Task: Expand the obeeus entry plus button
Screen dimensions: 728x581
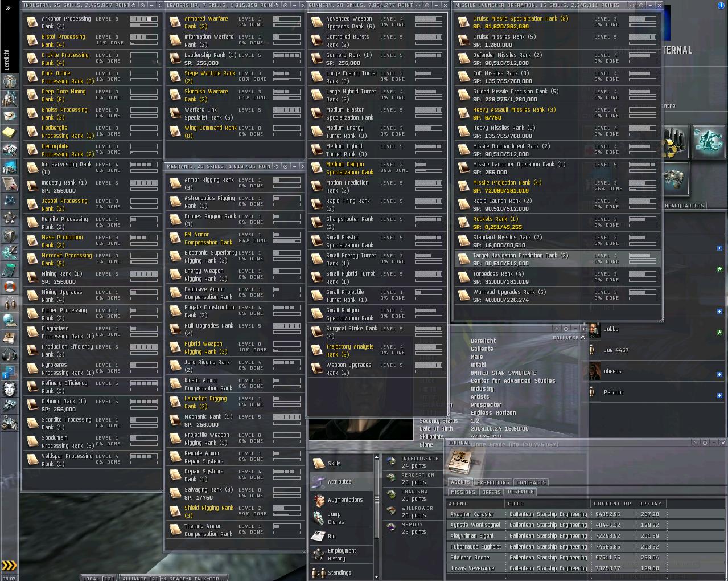Action: click(x=719, y=374)
